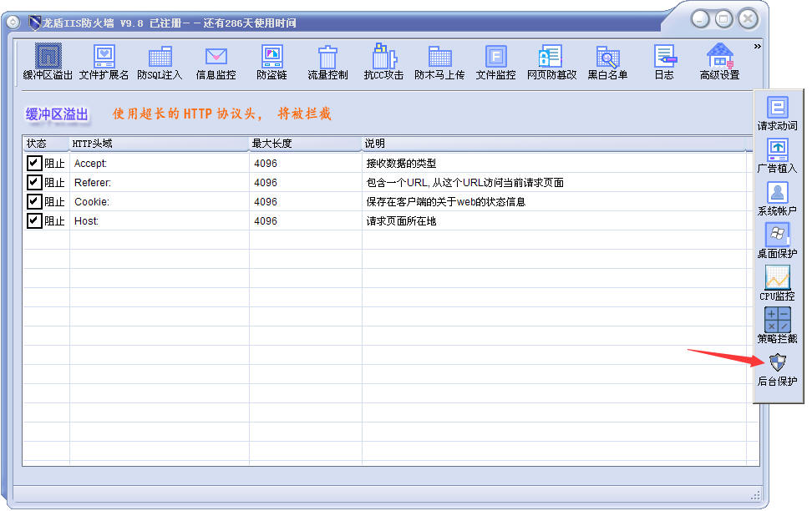Screen dimensions: 812x511
Task: Click the 说明 column header
Action: [x=554, y=144]
